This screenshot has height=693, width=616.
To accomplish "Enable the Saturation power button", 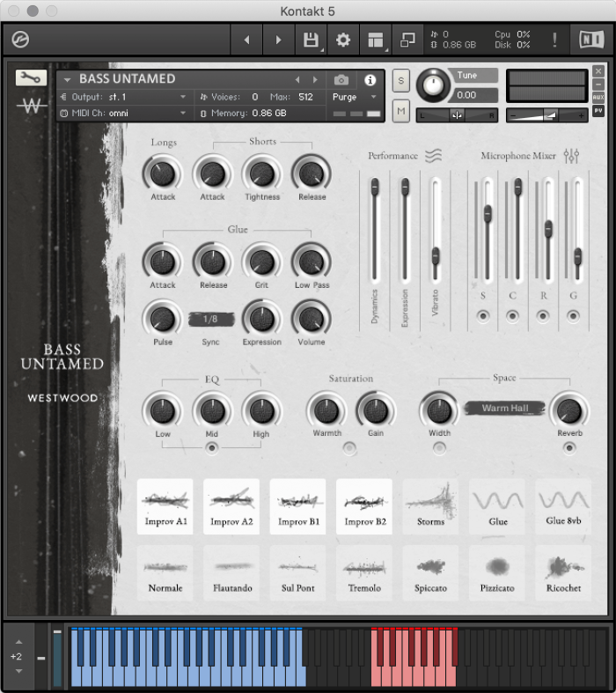I will 349,448.
